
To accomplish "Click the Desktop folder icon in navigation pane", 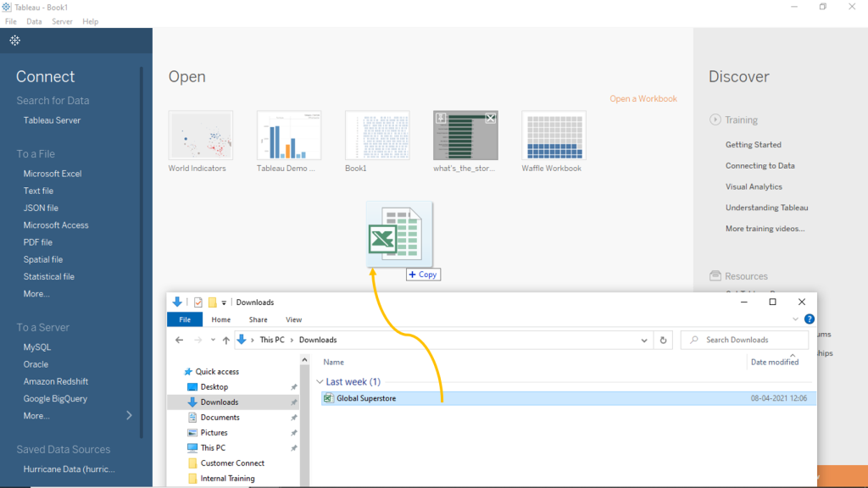I will pyautogui.click(x=192, y=386).
